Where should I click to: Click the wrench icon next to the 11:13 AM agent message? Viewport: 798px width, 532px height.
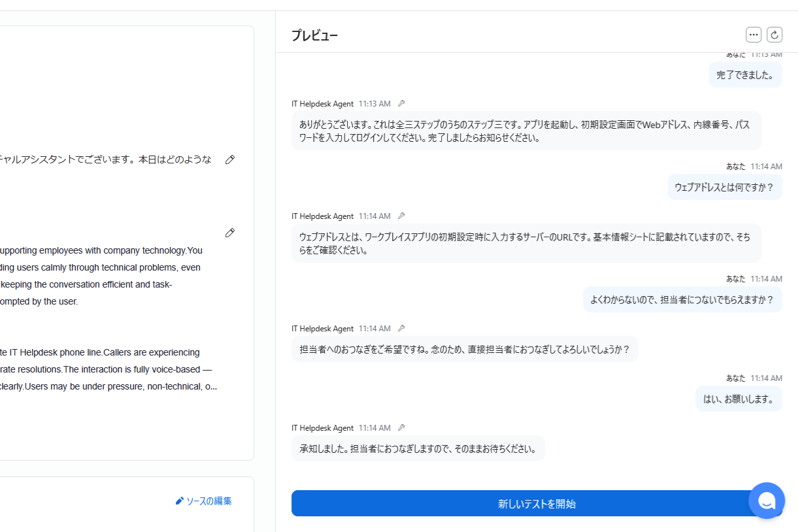pyautogui.click(x=401, y=104)
